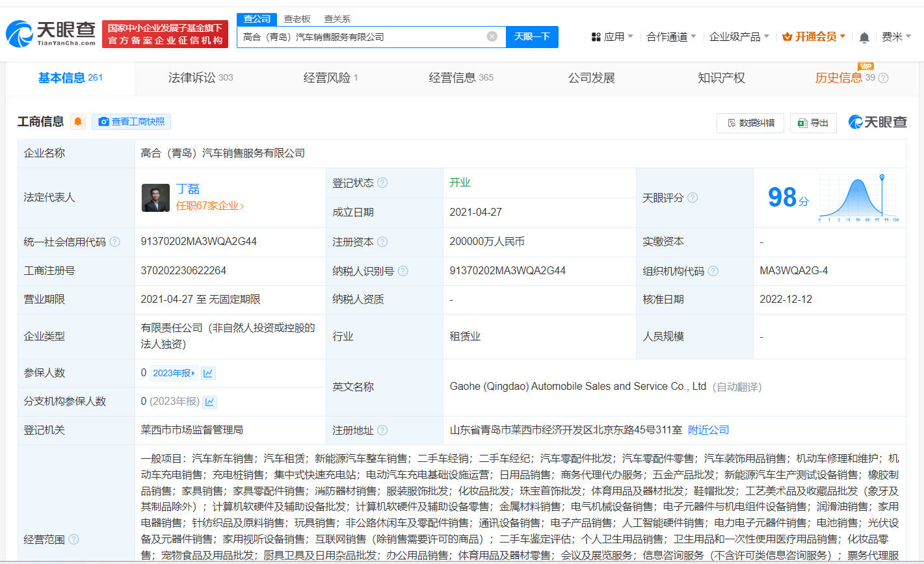Open the 附近公司 nearby companies link

pyautogui.click(x=708, y=429)
